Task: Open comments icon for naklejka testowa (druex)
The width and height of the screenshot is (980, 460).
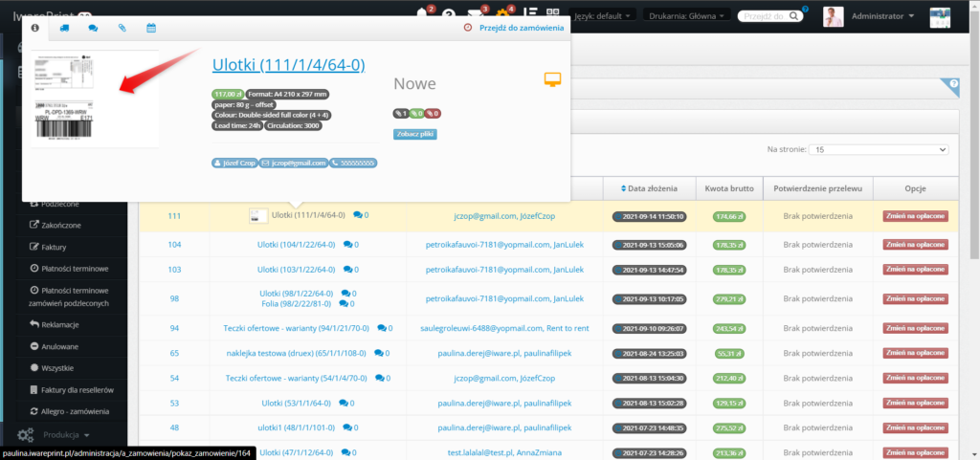Action: tap(381, 353)
